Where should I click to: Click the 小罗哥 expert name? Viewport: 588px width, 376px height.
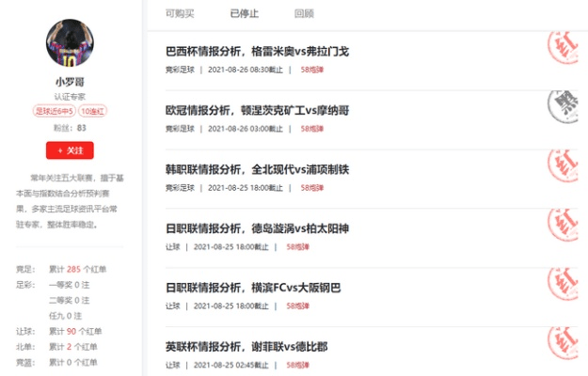pos(70,82)
